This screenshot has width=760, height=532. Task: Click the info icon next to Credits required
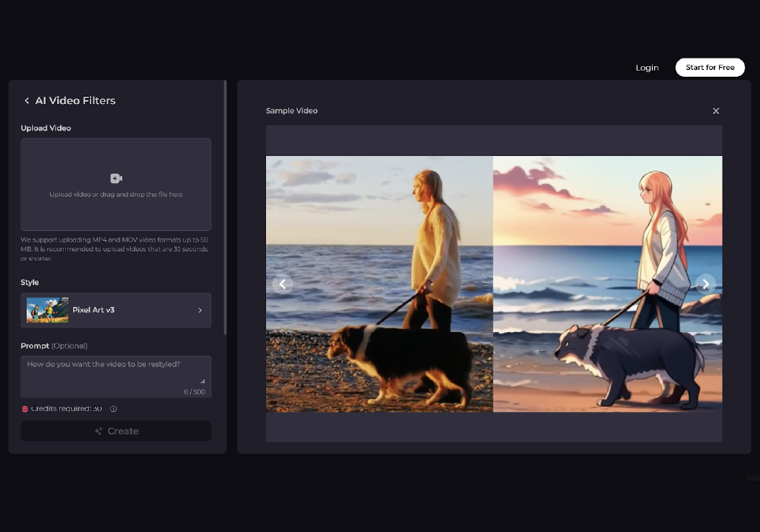[113, 409]
